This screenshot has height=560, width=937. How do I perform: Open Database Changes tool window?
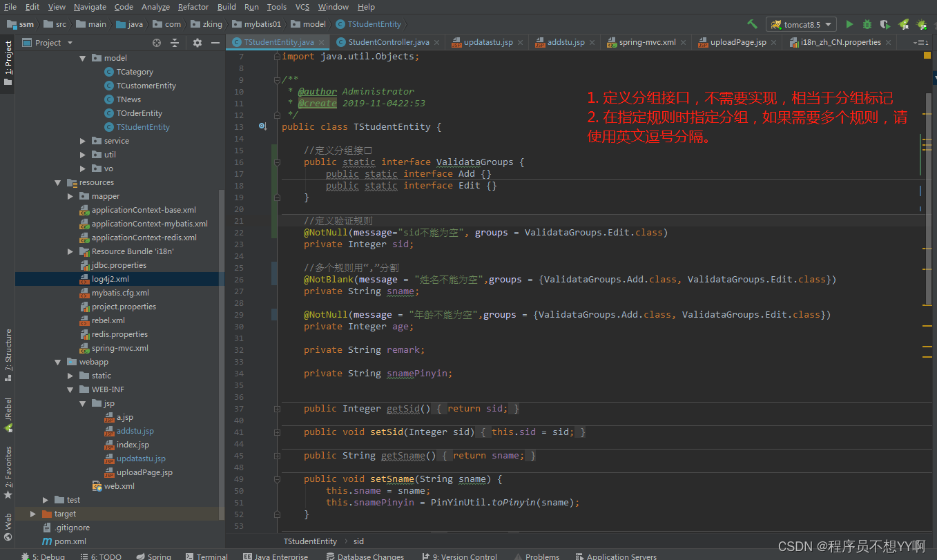365,556
